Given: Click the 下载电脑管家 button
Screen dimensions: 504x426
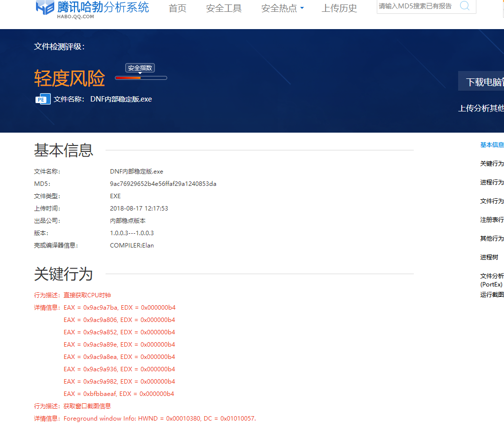Looking at the screenshot, I should (x=481, y=82).
